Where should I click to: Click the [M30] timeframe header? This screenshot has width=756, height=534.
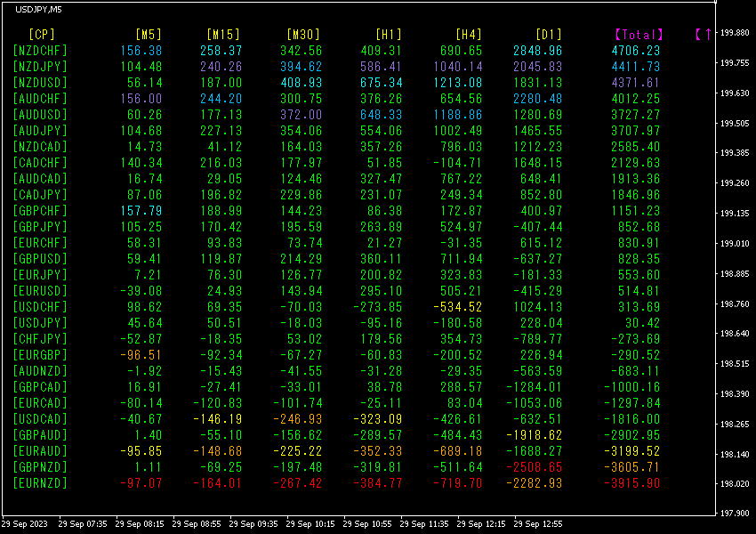point(303,34)
